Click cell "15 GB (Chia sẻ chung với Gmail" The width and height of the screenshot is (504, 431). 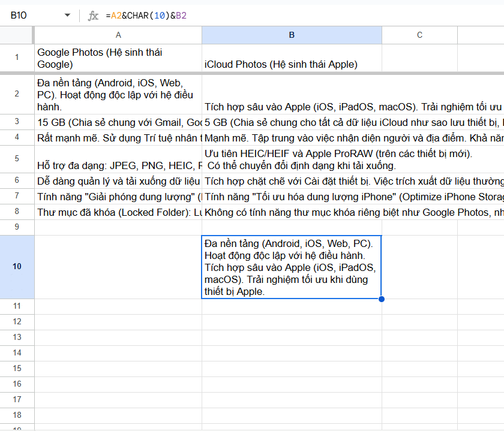pos(118,122)
